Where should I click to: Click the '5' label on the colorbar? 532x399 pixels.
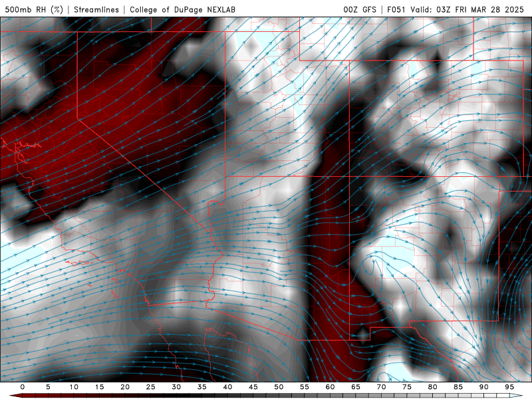(x=48, y=387)
